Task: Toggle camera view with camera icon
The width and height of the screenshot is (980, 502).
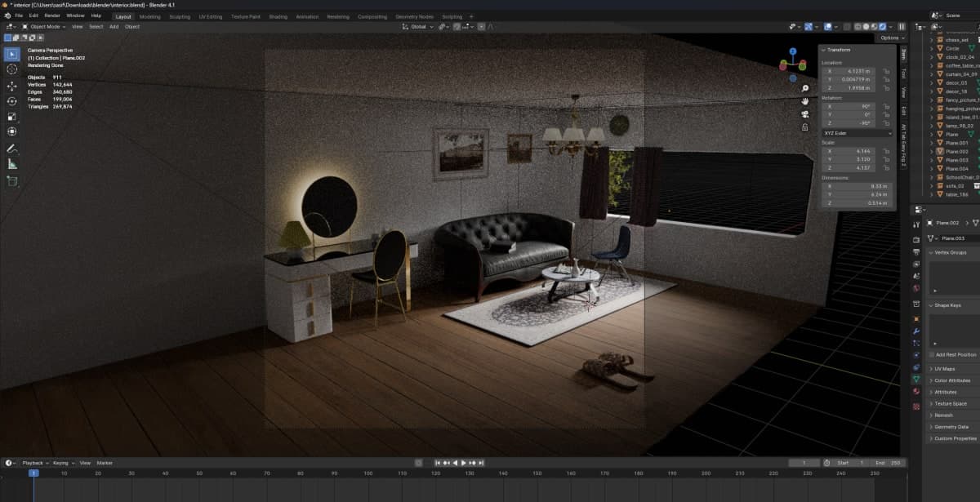Action: point(805,114)
